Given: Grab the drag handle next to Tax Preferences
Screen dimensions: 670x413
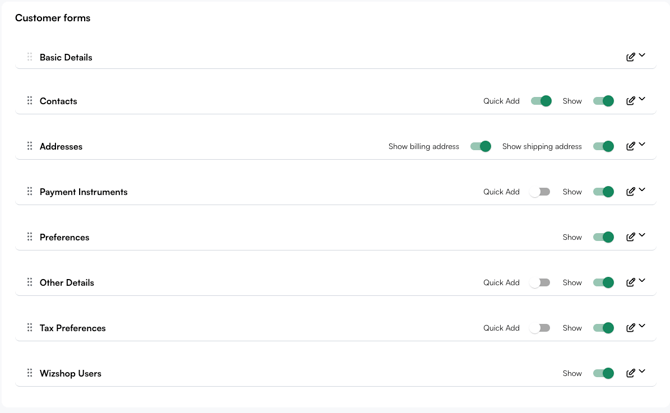Looking at the screenshot, I should tap(30, 328).
